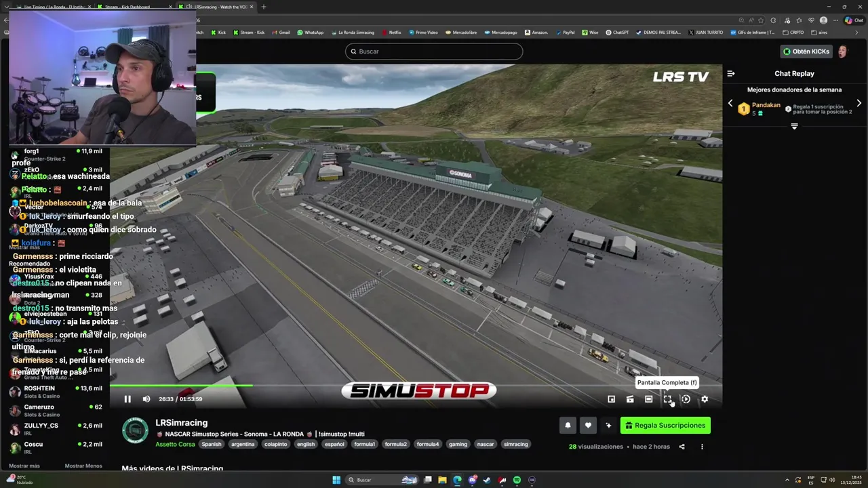Image resolution: width=868 pixels, height=488 pixels.
Task: Collapse the Chat Replay panel
Action: point(731,73)
